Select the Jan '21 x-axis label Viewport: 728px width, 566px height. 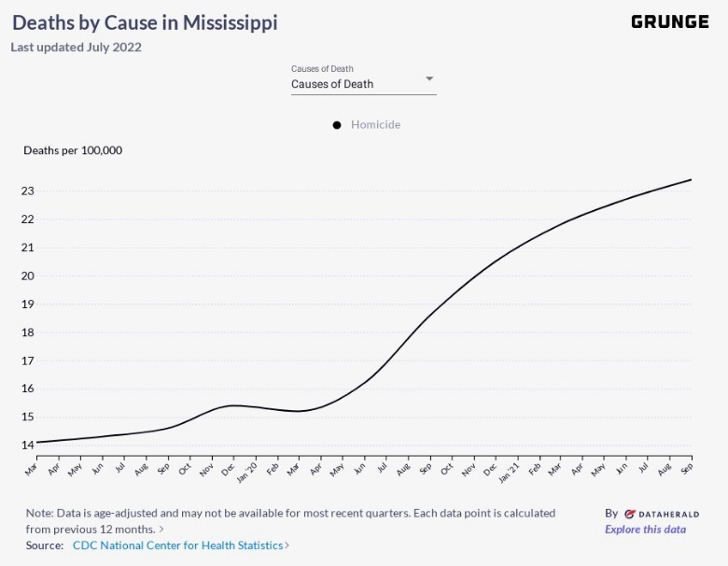tap(510, 469)
